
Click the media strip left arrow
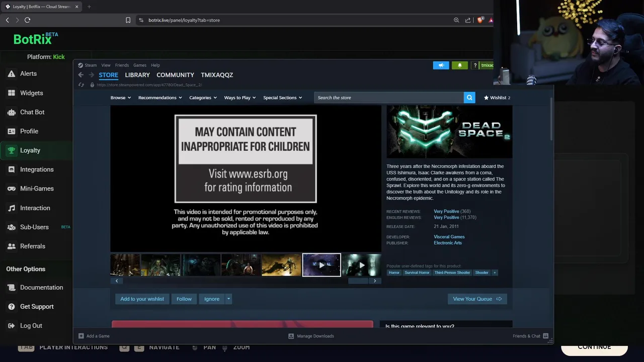pyautogui.click(x=117, y=281)
